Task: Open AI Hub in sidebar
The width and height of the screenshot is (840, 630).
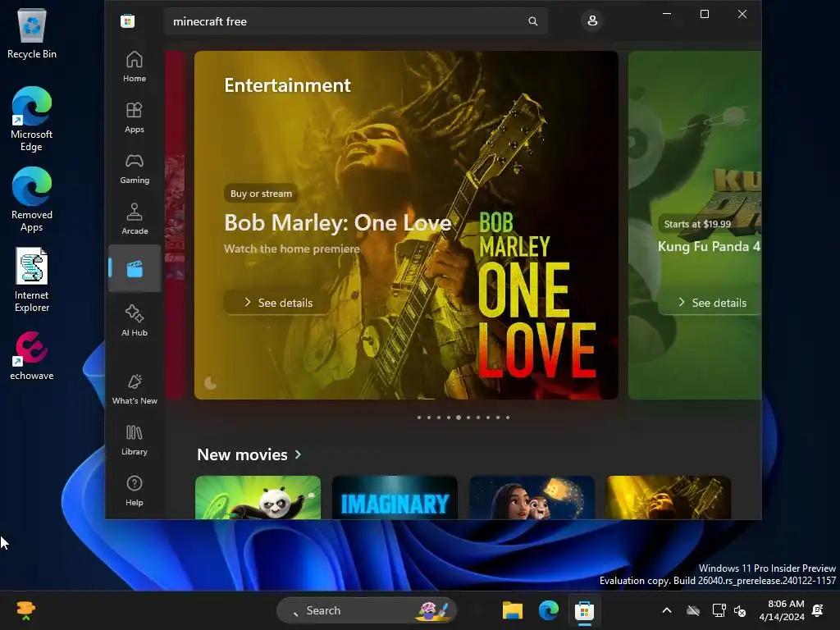Action: (135, 321)
